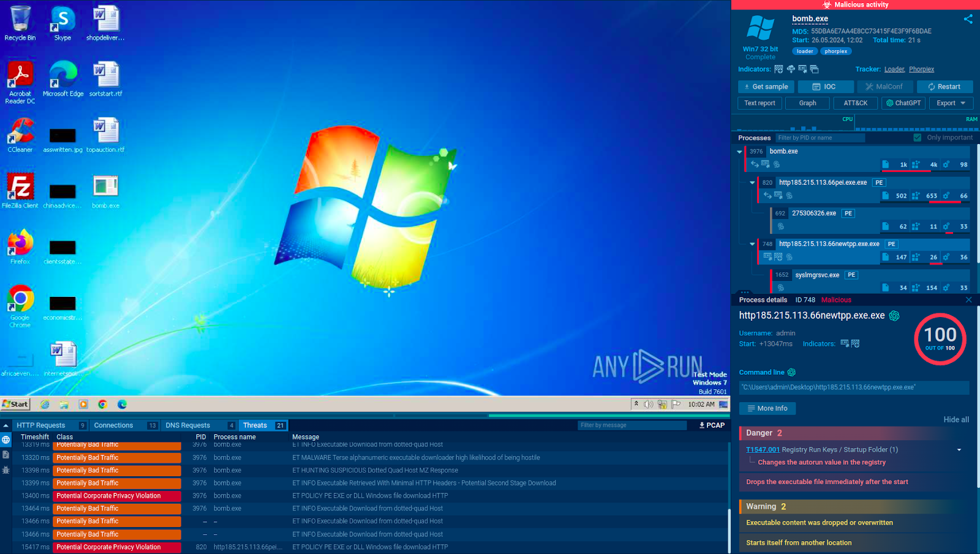The image size is (980, 554).
Task: Collapse the bomb.exe process tree
Action: [x=739, y=151]
